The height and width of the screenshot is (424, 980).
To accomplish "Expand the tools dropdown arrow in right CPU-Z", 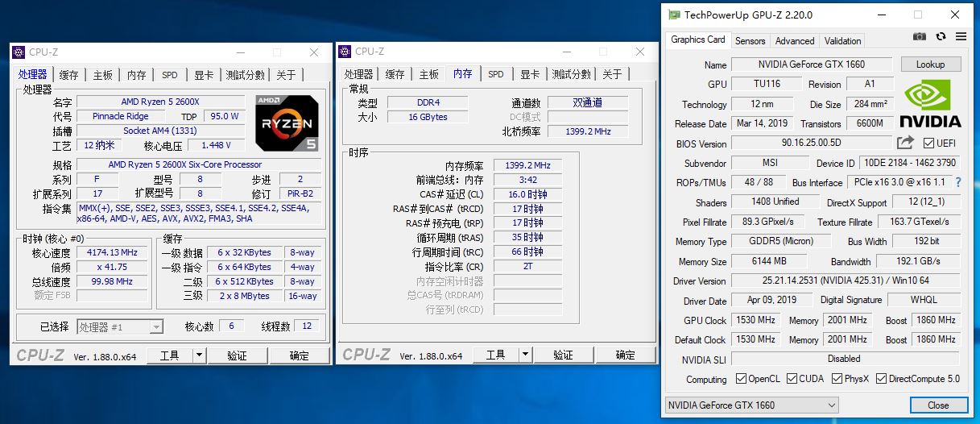I will (x=525, y=355).
